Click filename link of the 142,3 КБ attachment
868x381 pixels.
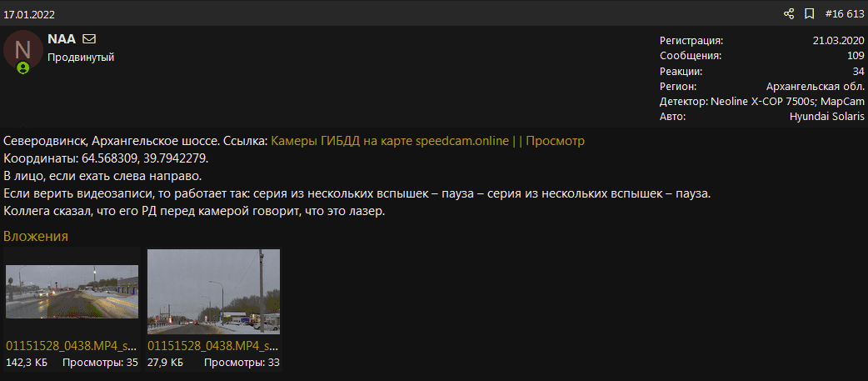click(x=72, y=346)
